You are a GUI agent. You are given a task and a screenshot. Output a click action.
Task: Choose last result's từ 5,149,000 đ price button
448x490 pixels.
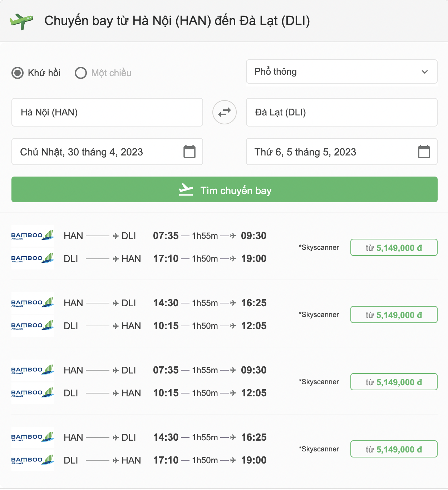click(x=394, y=449)
